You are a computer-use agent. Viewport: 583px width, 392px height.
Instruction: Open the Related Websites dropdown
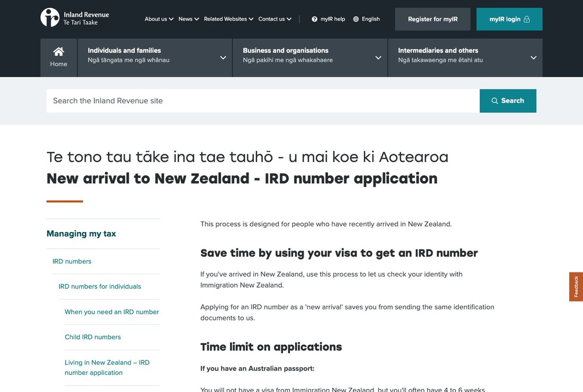point(228,19)
